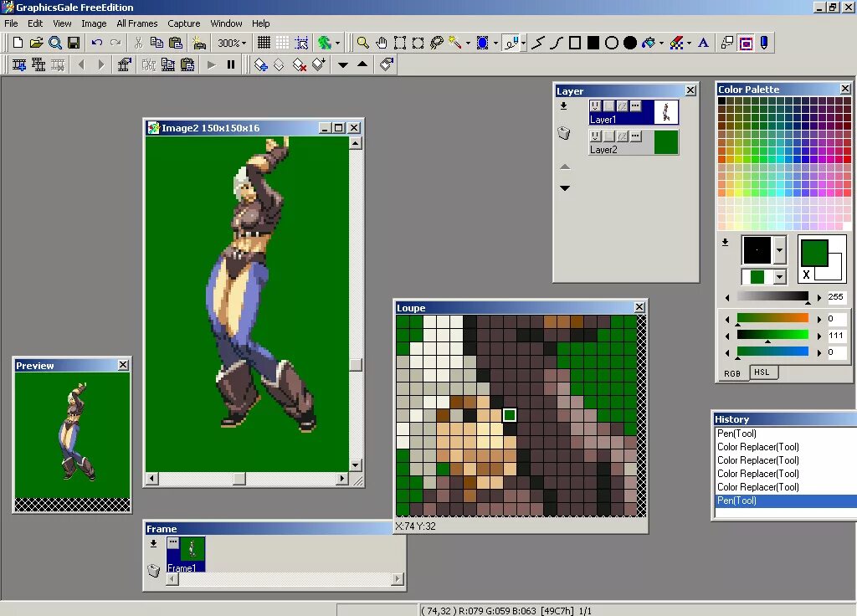Open the Image menu
This screenshot has width=857, height=616.
(x=94, y=23)
